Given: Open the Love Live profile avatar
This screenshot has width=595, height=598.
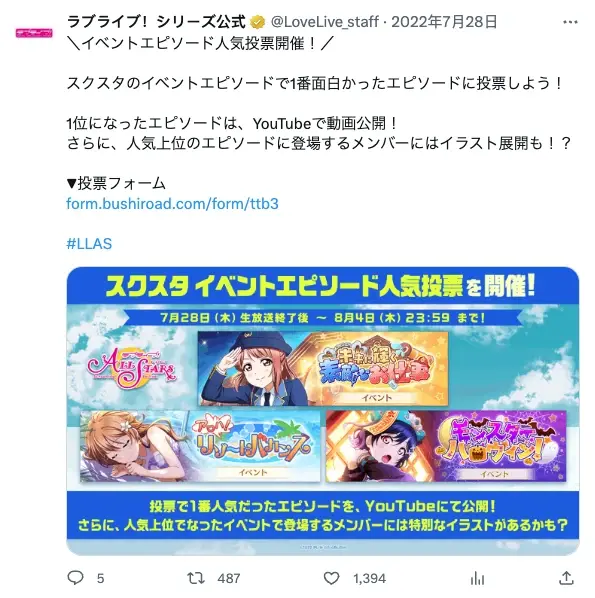Looking at the screenshot, I should [x=34, y=33].
